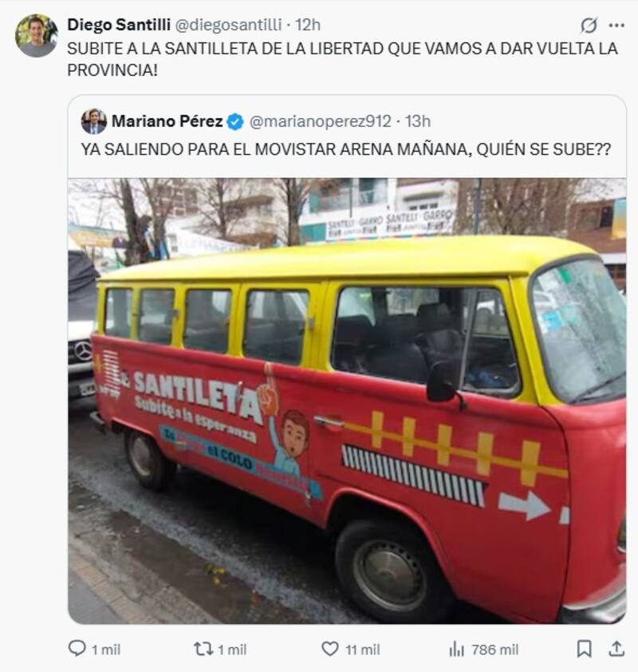Click the reply speech bubble icon
The width and height of the screenshot is (638, 672).
click(77, 648)
